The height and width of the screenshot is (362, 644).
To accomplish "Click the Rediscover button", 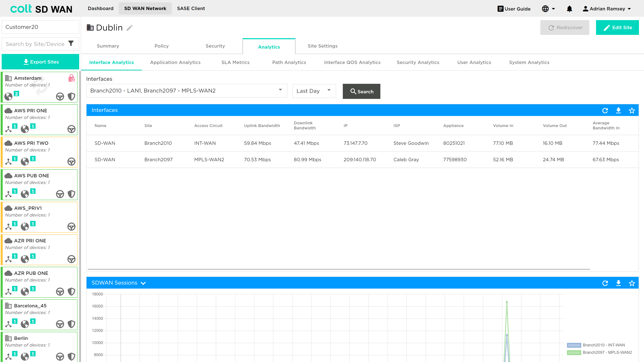I will click(x=565, y=27).
